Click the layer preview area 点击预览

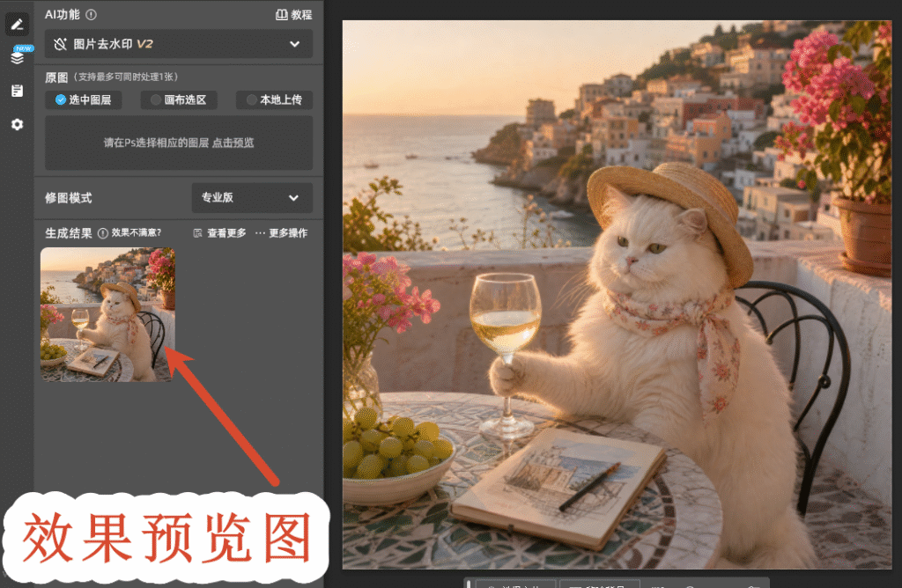[x=179, y=143]
